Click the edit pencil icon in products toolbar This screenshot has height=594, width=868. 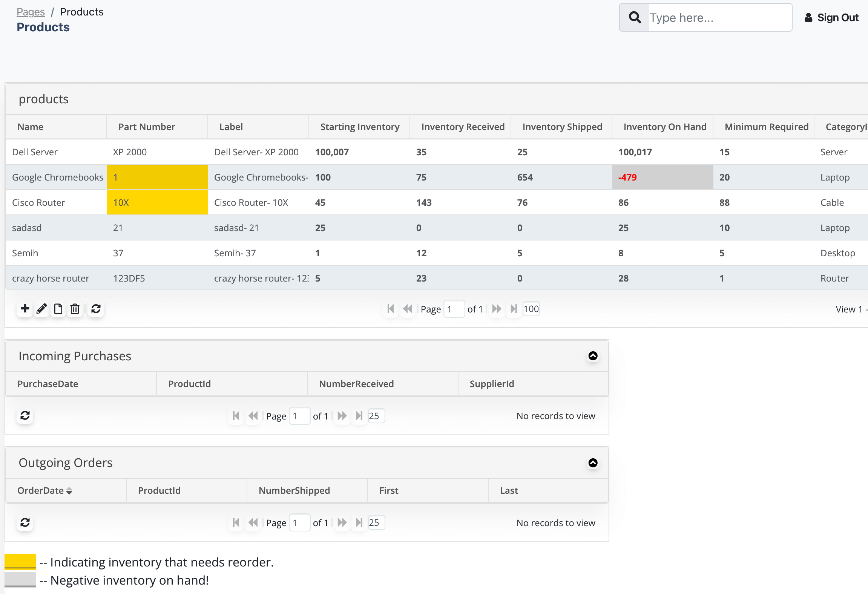[x=41, y=309]
